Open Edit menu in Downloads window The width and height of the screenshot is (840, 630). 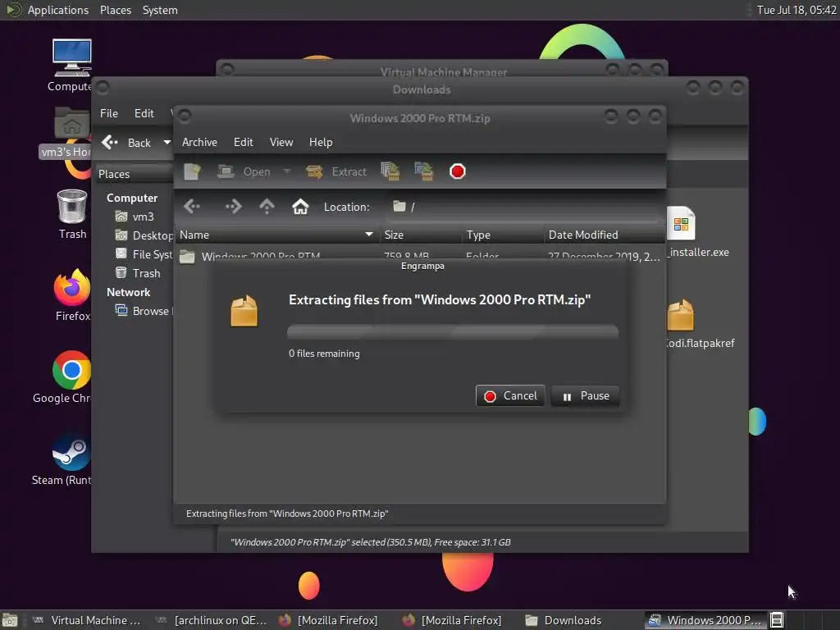144,113
